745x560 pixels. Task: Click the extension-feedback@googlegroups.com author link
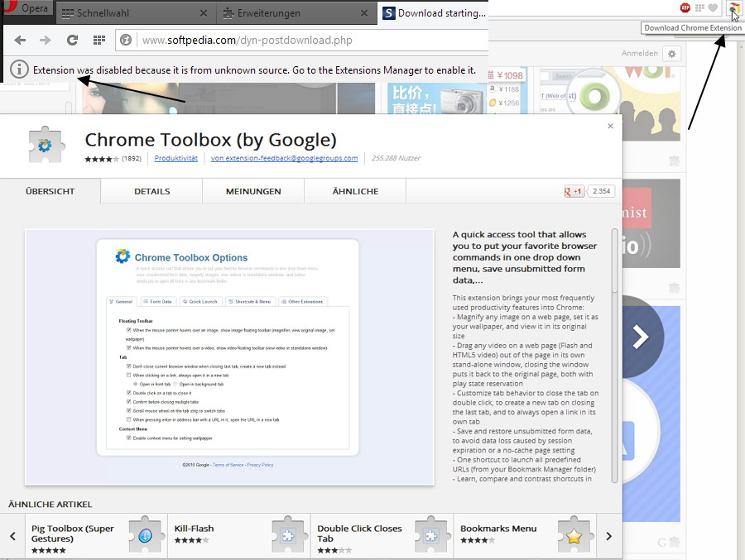click(284, 158)
